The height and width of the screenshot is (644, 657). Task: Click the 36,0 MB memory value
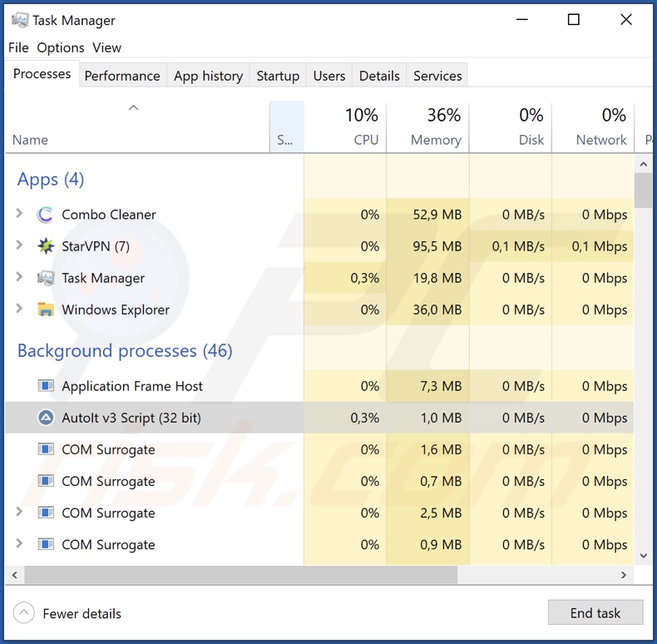[437, 310]
